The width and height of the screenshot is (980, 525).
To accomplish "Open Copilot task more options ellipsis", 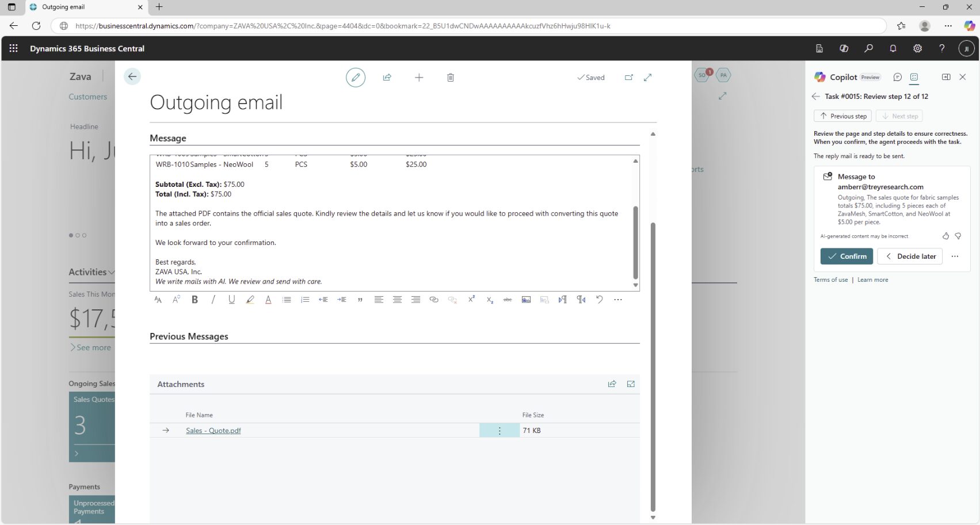I will point(955,256).
